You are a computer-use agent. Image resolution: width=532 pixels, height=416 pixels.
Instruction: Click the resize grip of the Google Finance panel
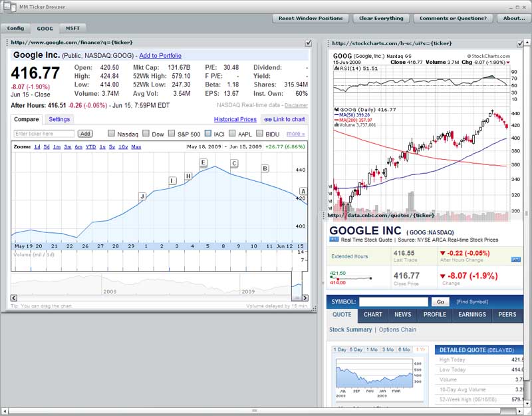(x=314, y=308)
